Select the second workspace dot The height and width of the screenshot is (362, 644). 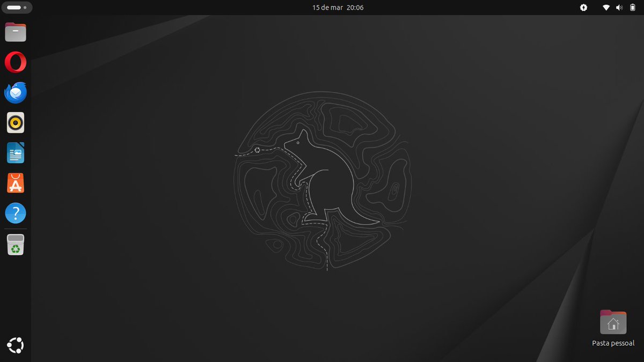tap(24, 7)
